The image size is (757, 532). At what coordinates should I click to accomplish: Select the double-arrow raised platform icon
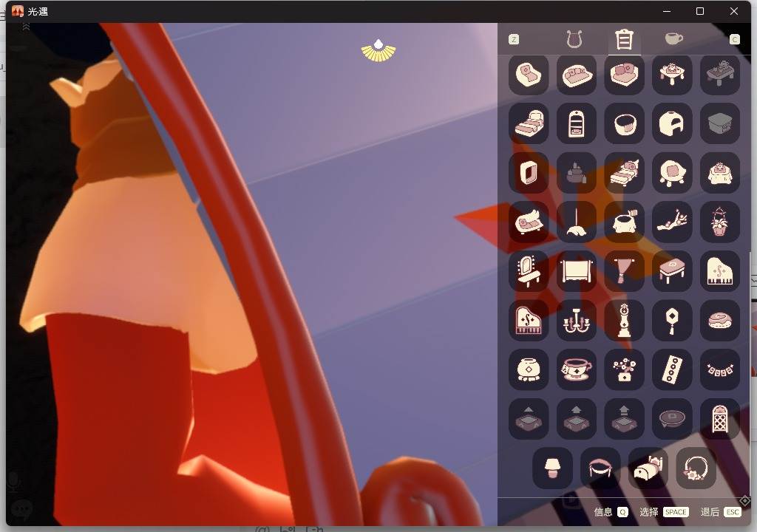pos(577,419)
